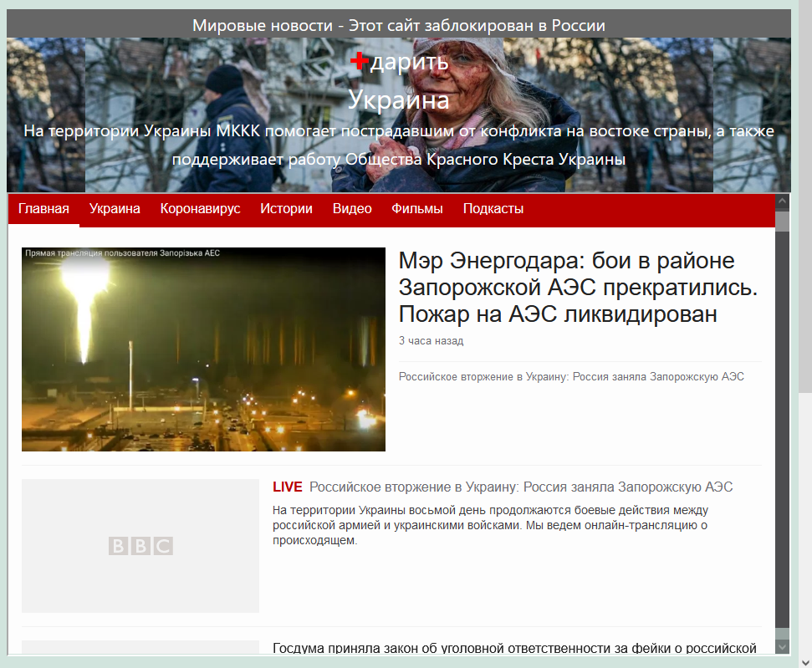The image size is (812, 668).
Task: Open the 'Госдума приняла закон' article
Action: coord(514,648)
